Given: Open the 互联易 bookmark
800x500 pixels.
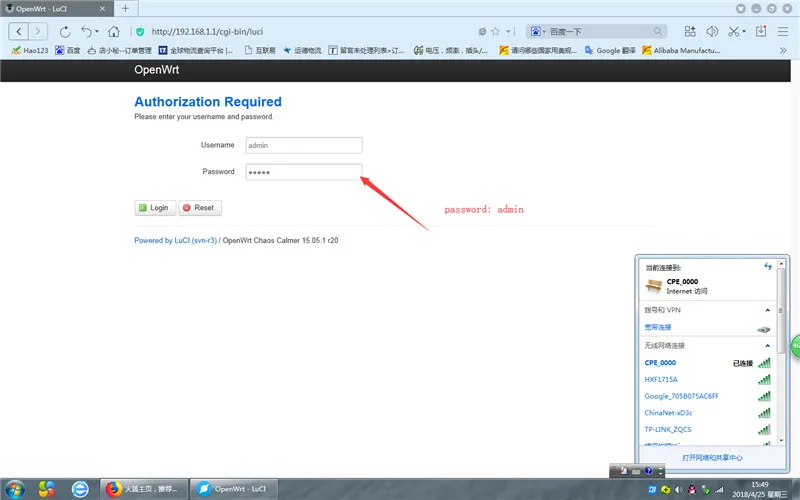Looking at the screenshot, I should pos(260,51).
